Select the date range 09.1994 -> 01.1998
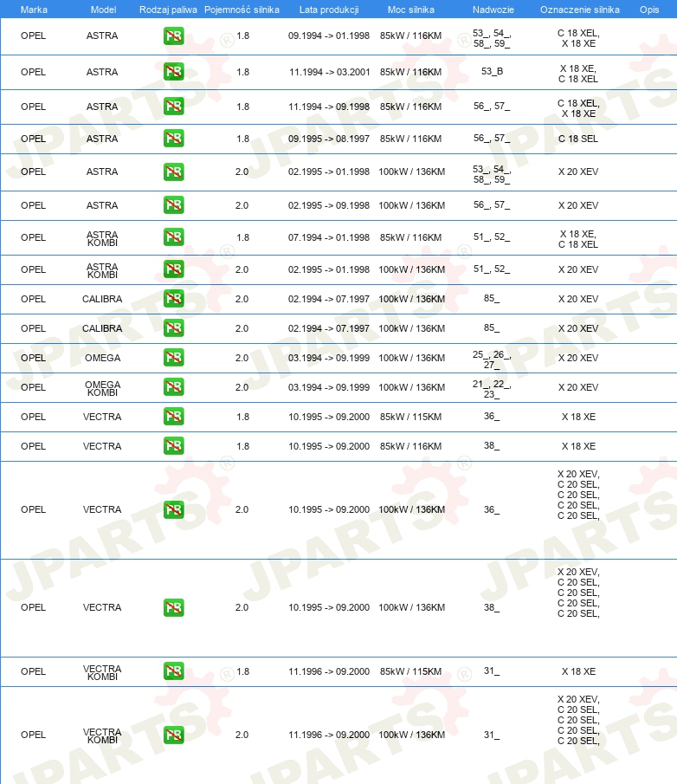Viewport: 677px width, 784px height. [x=329, y=36]
